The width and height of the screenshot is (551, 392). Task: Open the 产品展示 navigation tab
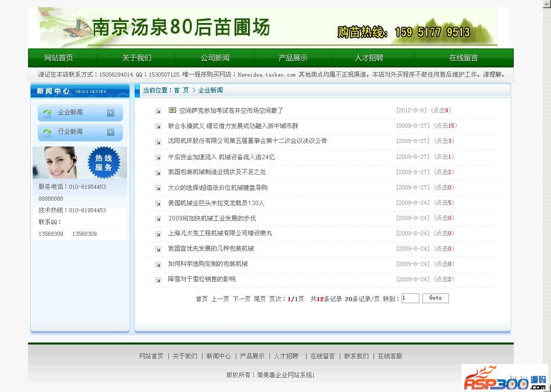[x=293, y=58]
